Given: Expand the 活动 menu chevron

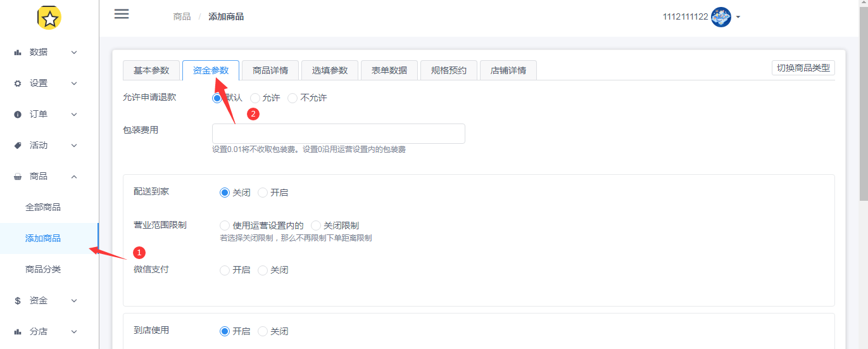Looking at the screenshot, I should tap(74, 146).
